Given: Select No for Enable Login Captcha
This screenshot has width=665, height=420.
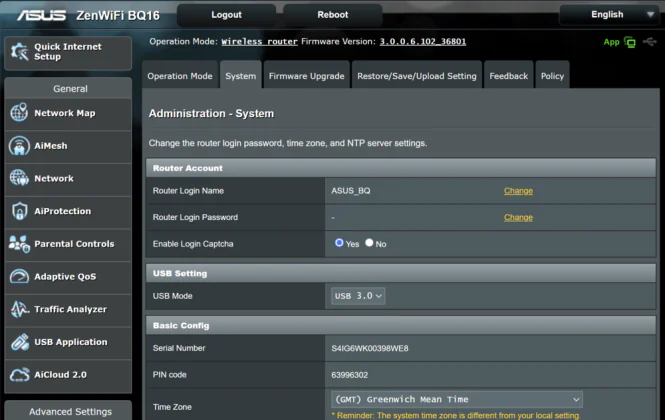Looking at the screenshot, I should click(369, 243).
